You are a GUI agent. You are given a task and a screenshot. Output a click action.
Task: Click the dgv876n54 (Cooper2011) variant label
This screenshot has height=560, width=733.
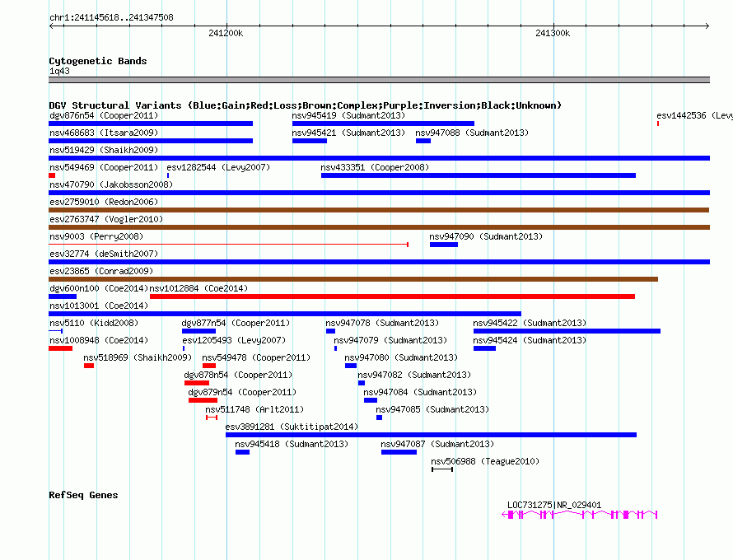[104, 115]
